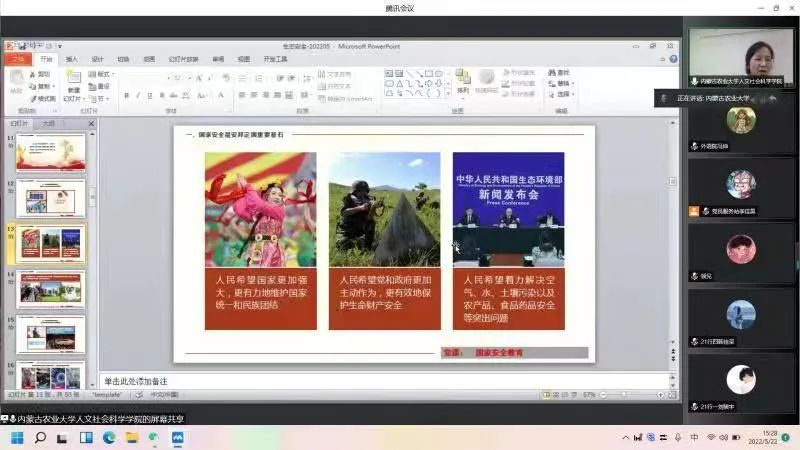Toggle Italic formatting in font group
800x450 pixels.
(138, 95)
